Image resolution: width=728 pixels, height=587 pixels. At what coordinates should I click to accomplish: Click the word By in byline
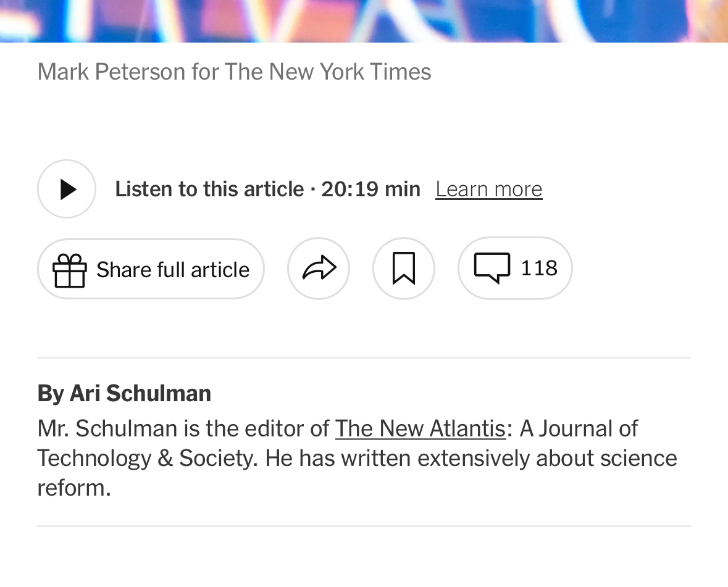51,393
